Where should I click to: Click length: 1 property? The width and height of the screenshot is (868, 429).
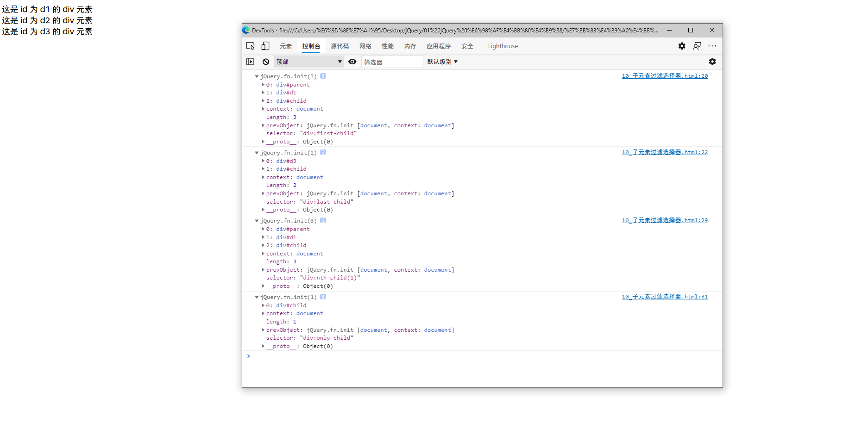(x=281, y=322)
